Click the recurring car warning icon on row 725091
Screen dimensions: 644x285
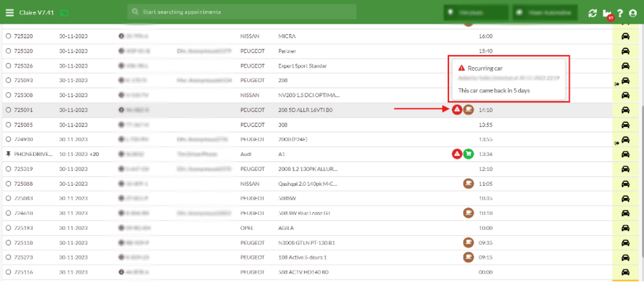click(457, 109)
